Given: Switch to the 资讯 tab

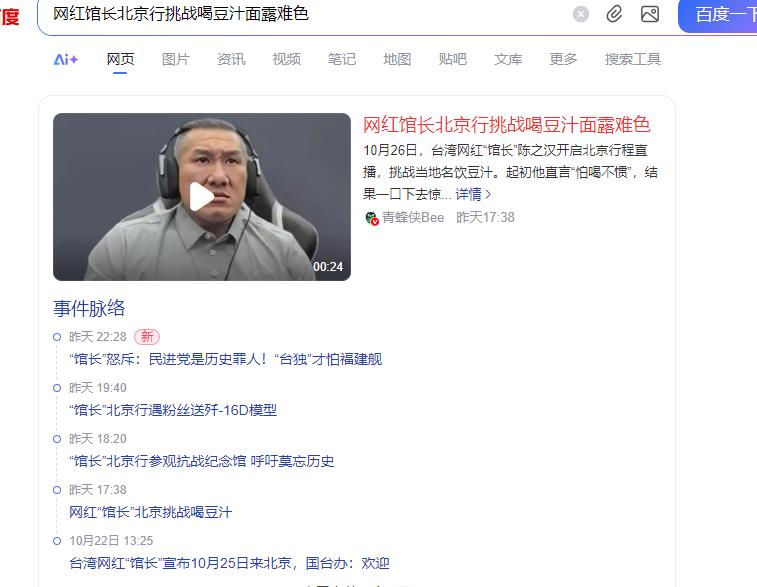Looking at the screenshot, I should point(231,59).
